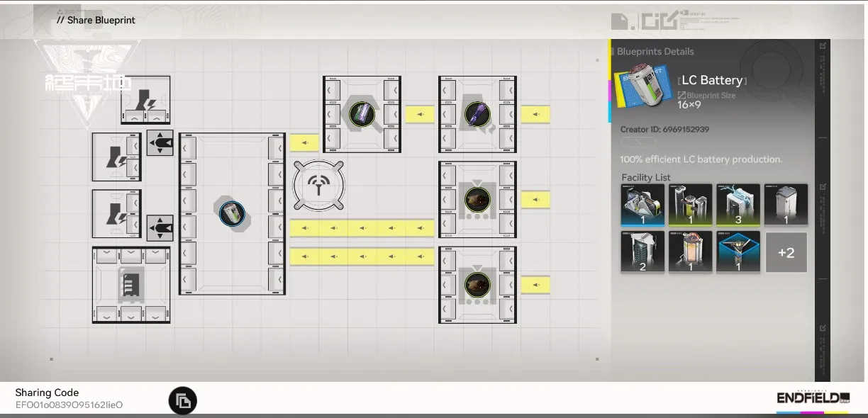
Task: Select the lower splitter arrow icon
Action: tap(160, 228)
